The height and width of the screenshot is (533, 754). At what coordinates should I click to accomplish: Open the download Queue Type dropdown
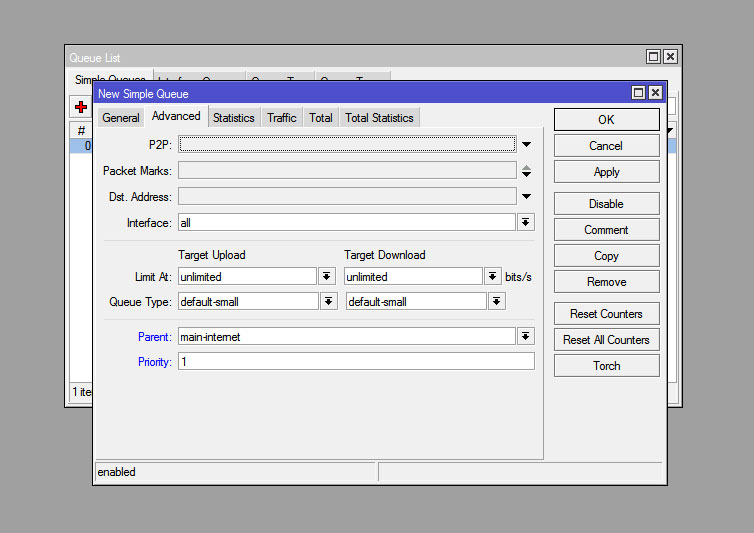496,301
